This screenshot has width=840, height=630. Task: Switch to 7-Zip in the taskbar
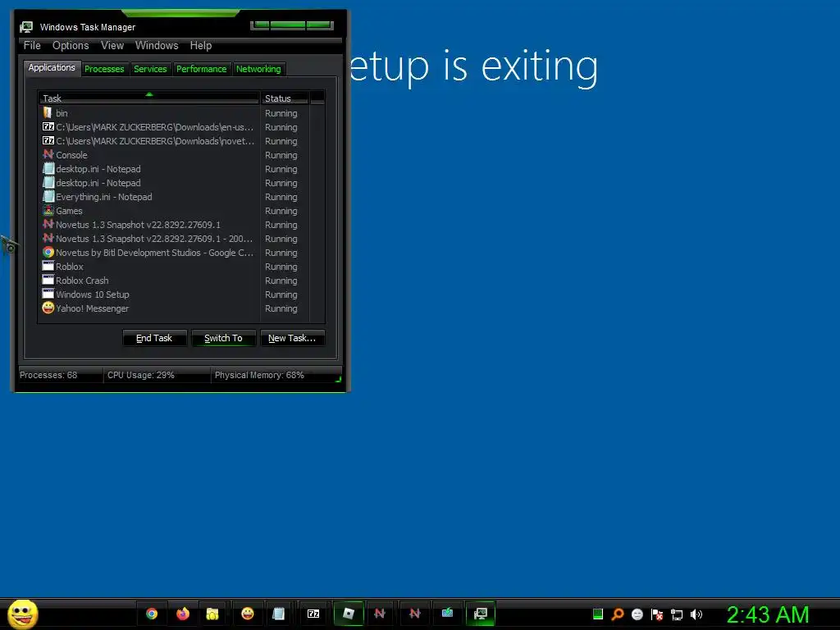pyautogui.click(x=313, y=614)
